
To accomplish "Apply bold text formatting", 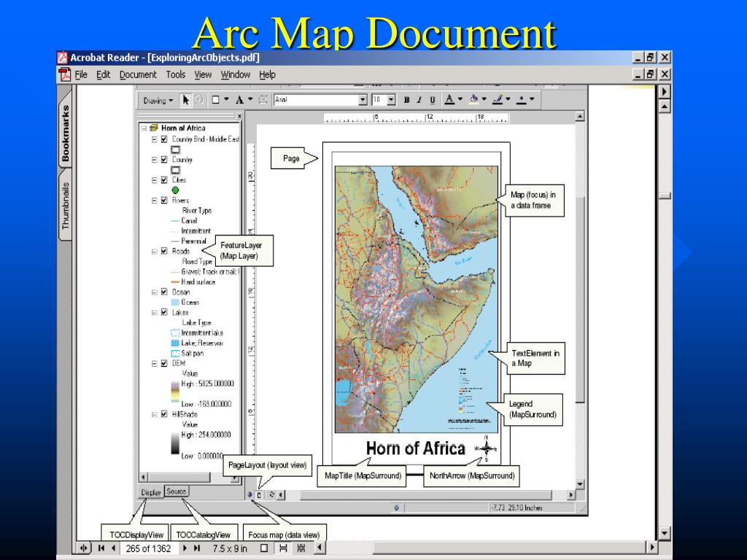I will (406, 100).
